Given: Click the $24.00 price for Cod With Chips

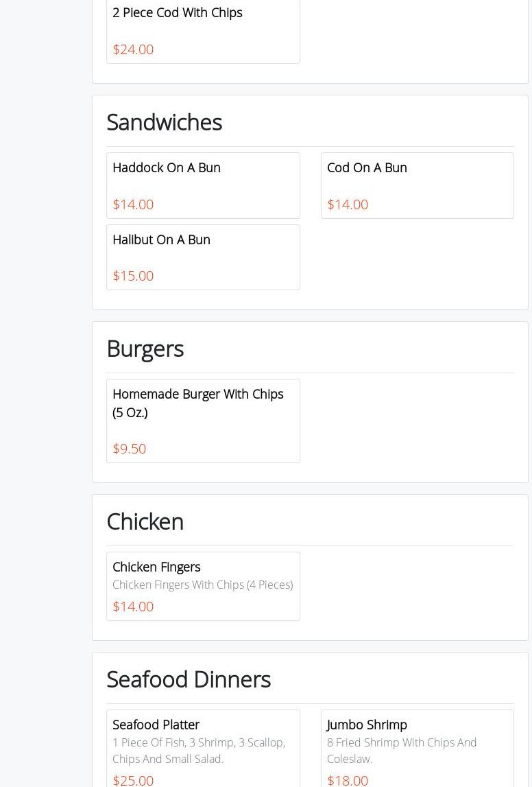Looking at the screenshot, I should tap(133, 49).
